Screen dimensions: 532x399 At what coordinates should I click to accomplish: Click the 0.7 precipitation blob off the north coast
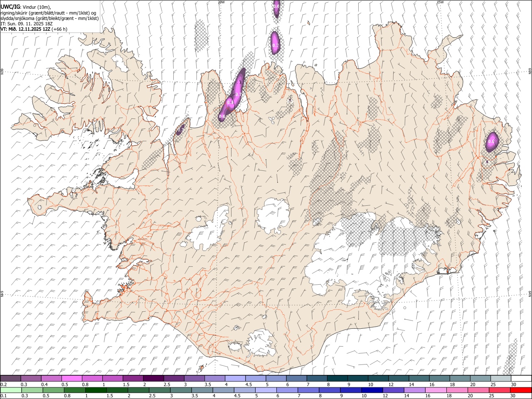(275, 43)
